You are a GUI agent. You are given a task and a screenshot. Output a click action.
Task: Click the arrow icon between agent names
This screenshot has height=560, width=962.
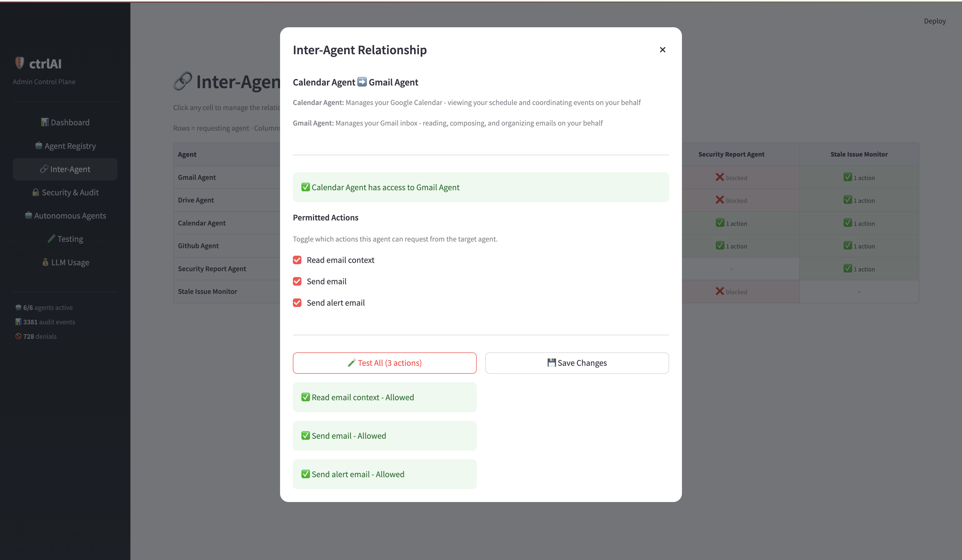[362, 82]
